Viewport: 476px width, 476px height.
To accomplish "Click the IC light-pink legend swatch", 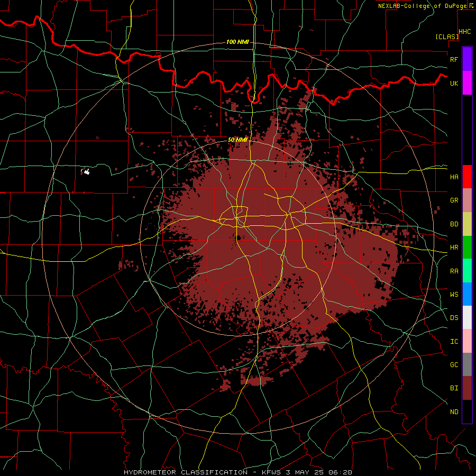I will click(x=467, y=341).
